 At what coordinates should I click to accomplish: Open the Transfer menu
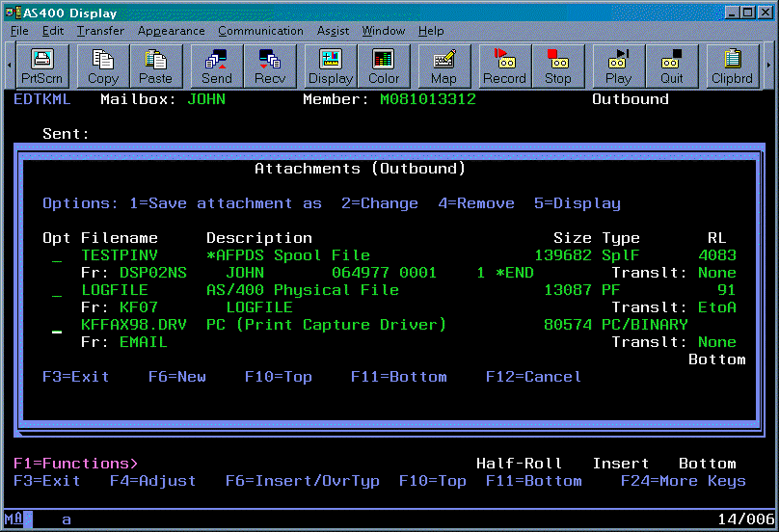click(100, 31)
